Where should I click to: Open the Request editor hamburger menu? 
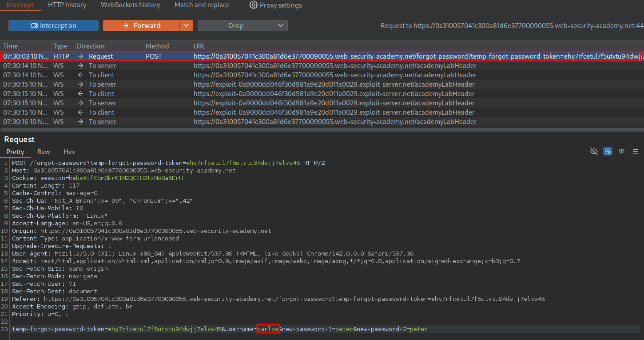click(635, 152)
